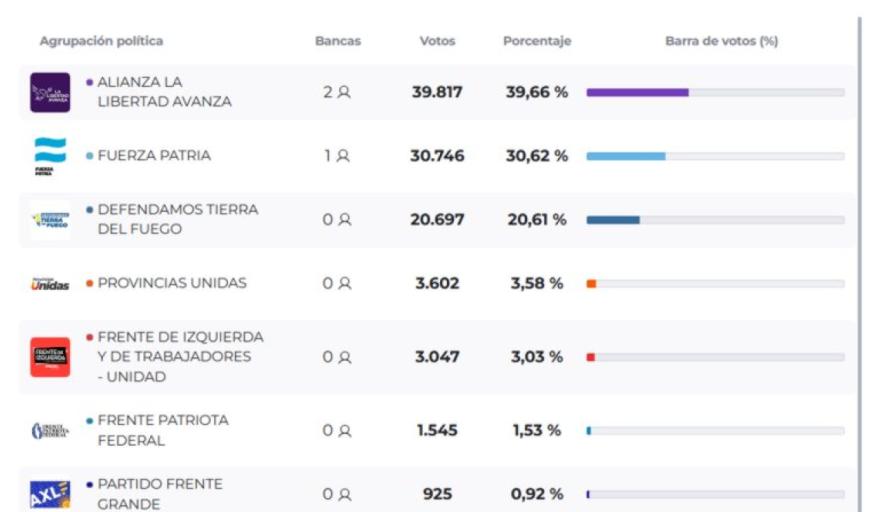This screenshot has width=880, height=512.
Task: Click the Fuerza Patria flag logo
Action: [50, 156]
